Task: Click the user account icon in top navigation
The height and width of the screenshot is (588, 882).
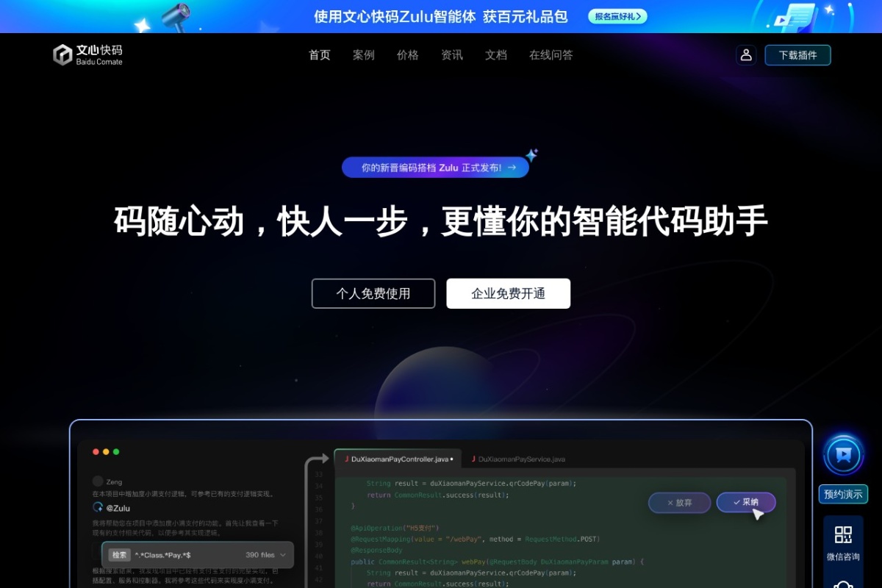Action: tap(746, 54)
